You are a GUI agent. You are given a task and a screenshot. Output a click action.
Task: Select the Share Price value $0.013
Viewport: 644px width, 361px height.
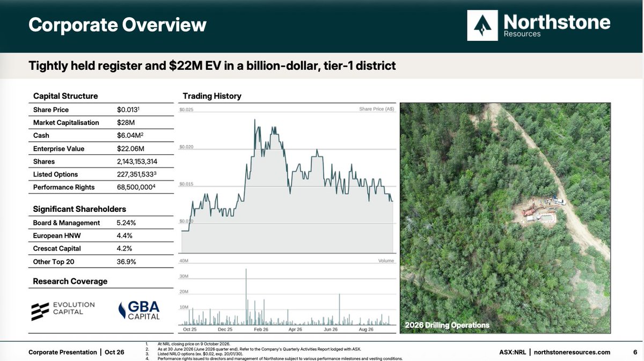click(128, 109)
